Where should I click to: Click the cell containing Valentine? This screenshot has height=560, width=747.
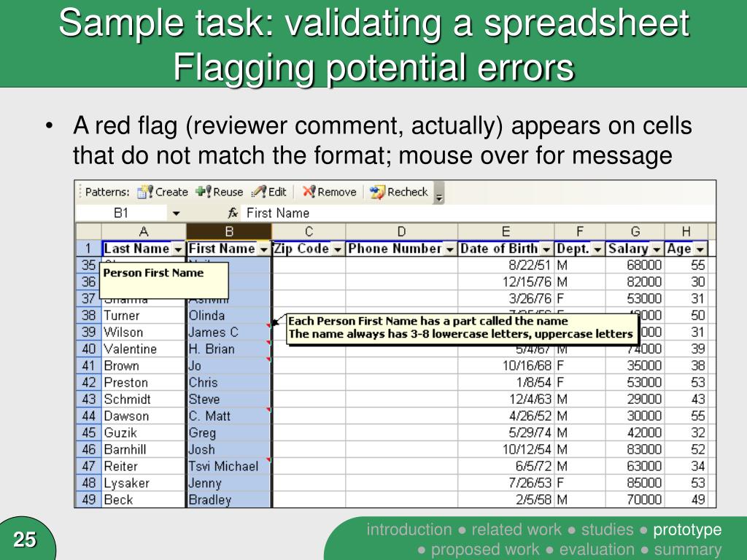[144, 349]
